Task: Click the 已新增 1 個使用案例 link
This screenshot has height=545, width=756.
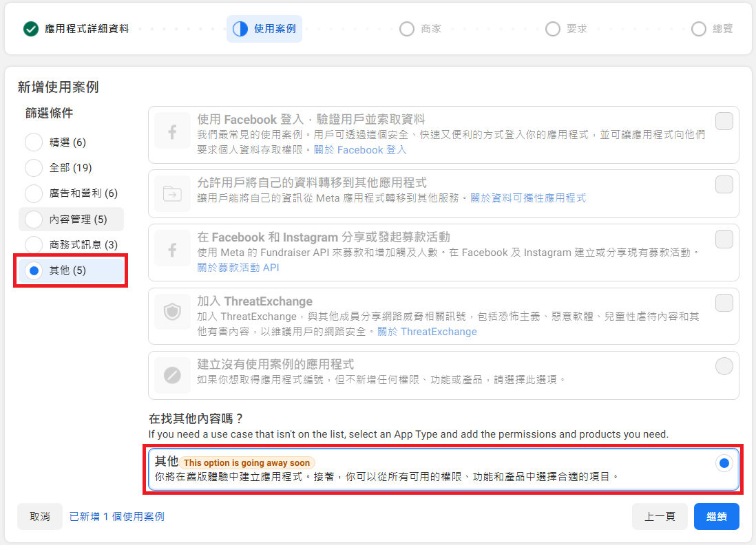Action: [x=117, y=517]
